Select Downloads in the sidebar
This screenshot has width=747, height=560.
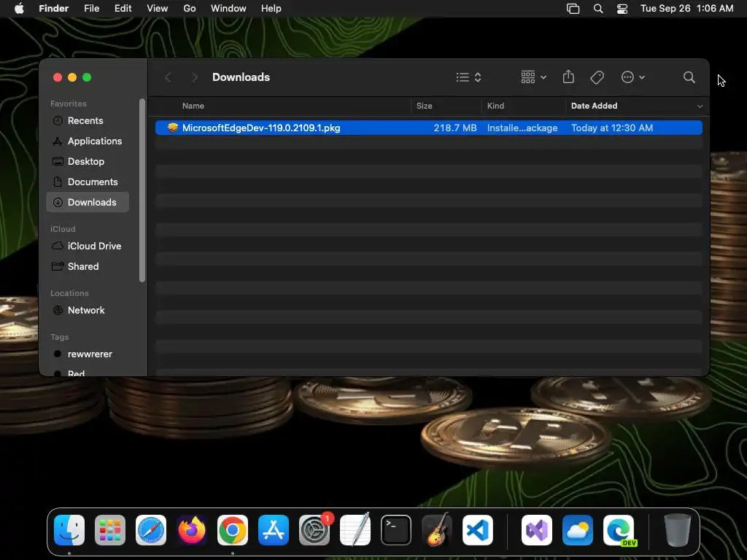[x=88, y=203]
